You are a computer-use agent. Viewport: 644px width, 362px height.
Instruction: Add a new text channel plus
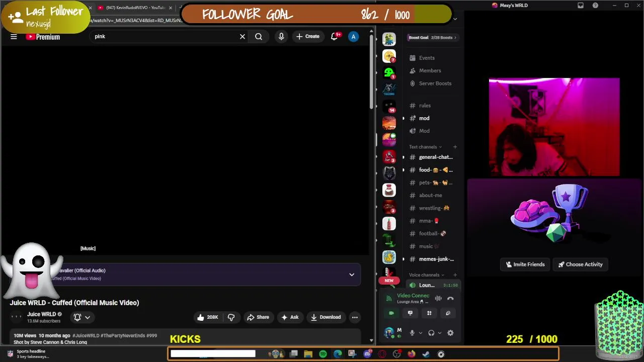point(455,147)
